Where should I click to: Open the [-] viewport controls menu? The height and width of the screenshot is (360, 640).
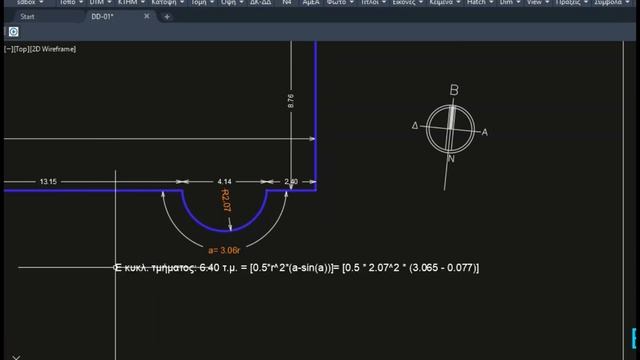(x=8, y=49)
